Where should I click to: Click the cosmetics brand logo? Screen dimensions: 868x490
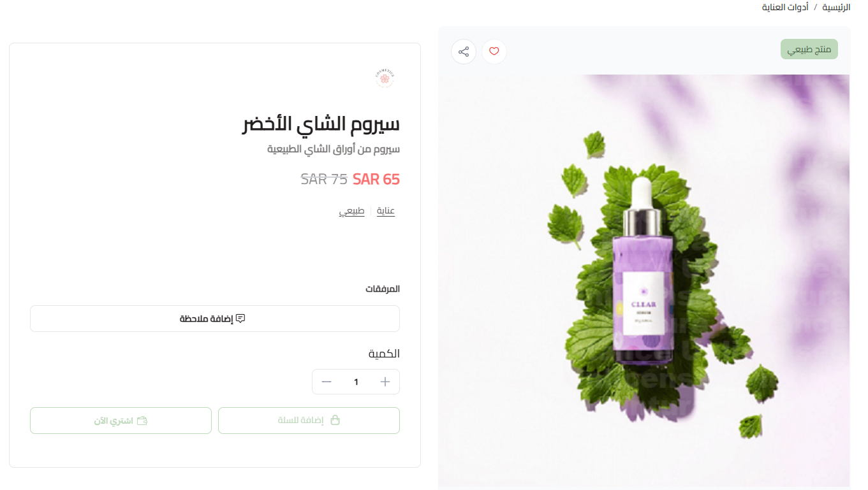[x=385, y=78]
